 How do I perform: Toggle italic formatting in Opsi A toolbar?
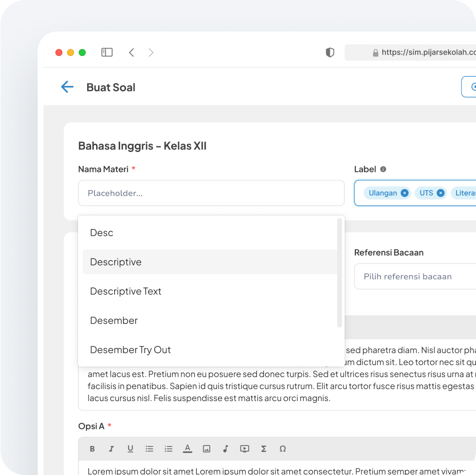coord(111,449)
